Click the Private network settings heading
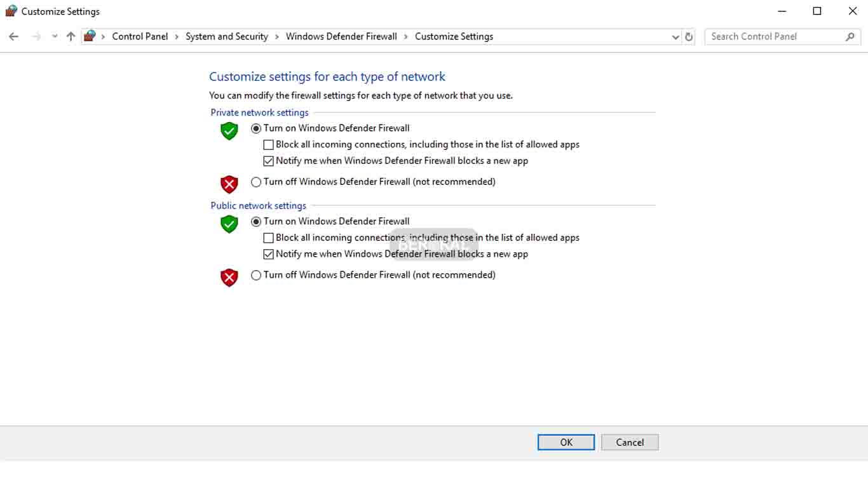The height and width of the screenshot is (488, 868). point(259,112)
